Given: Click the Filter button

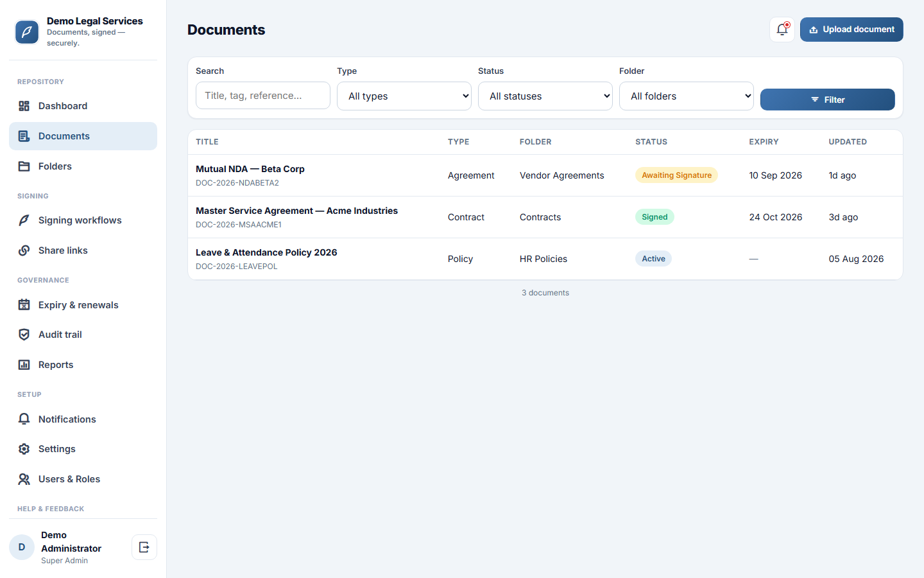Looking at the screenshot, I should (828, 100).
